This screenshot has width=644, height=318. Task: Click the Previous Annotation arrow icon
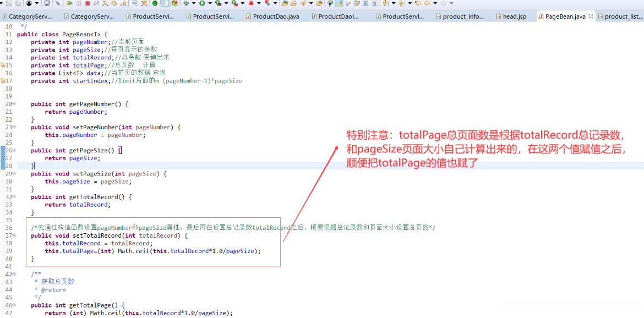[402, 3]
